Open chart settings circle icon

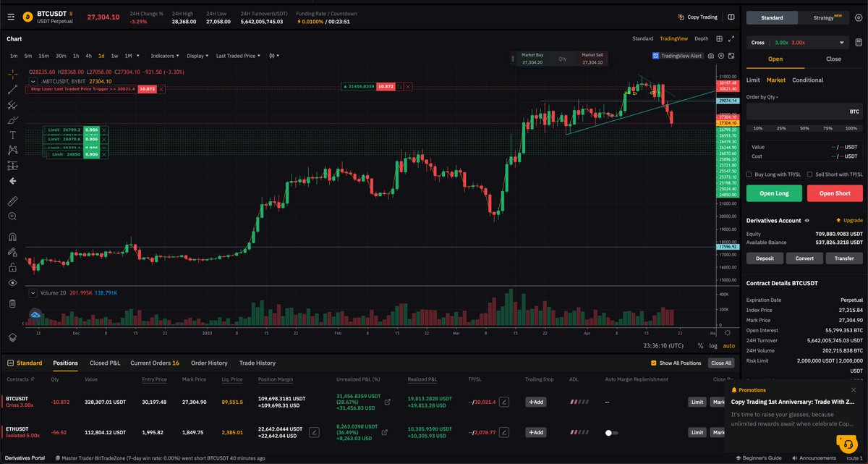pyautogui.click(x=721, y=56)
